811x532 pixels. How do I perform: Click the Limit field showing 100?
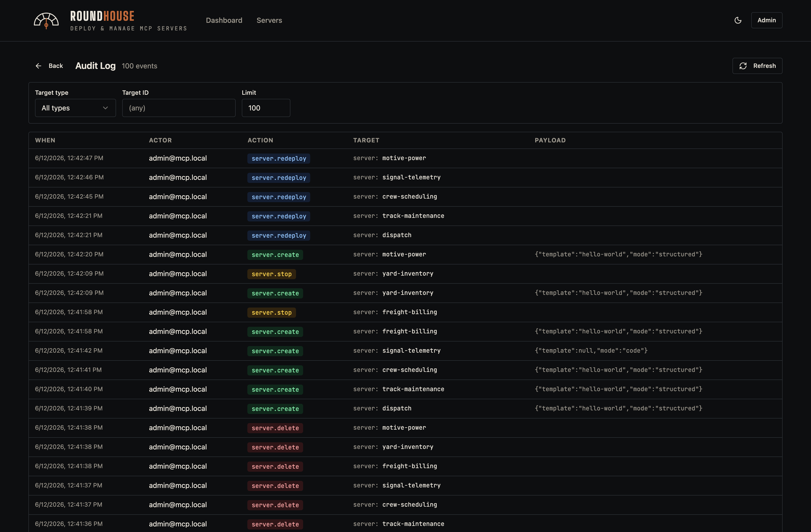pyautogui.click(x=266, y=108)
